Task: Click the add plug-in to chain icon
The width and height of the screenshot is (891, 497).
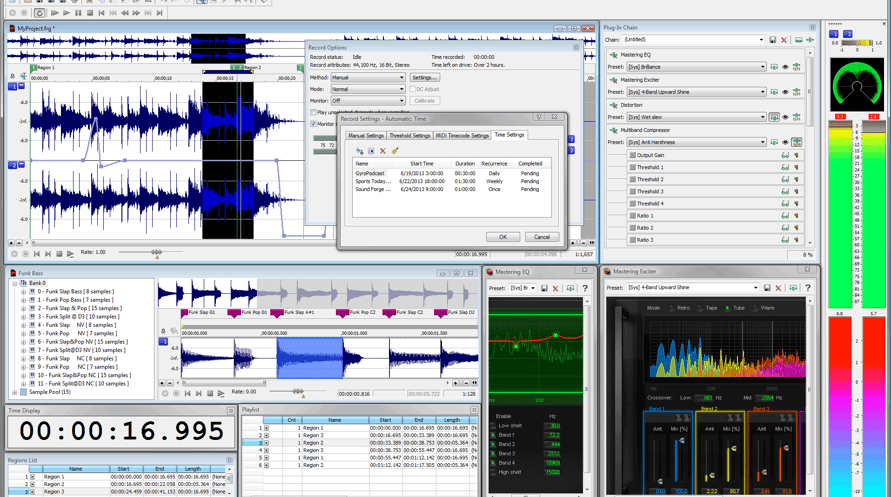Action: (810, 40)
